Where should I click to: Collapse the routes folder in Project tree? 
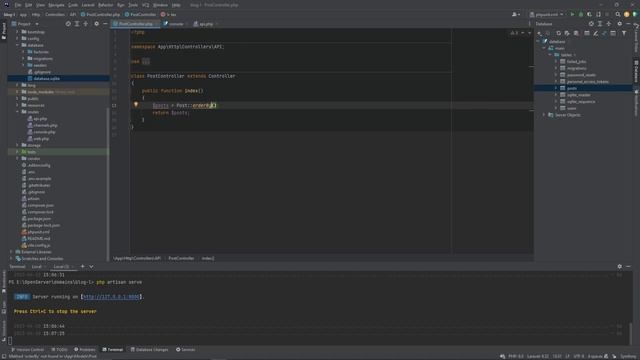pyautogui.click(x=18, y=112)
